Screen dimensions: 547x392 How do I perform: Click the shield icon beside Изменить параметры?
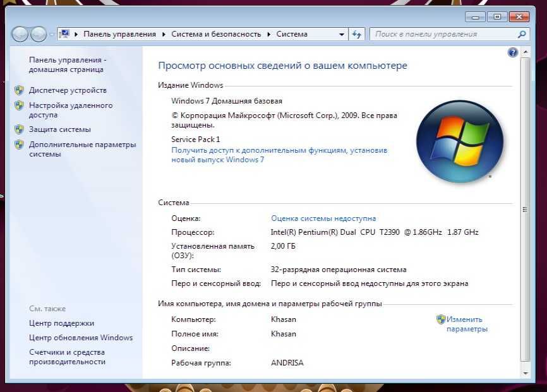[x=441, y=319]
